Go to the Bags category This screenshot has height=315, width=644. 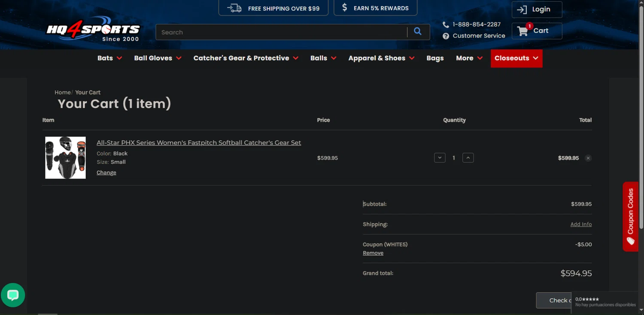435,58
